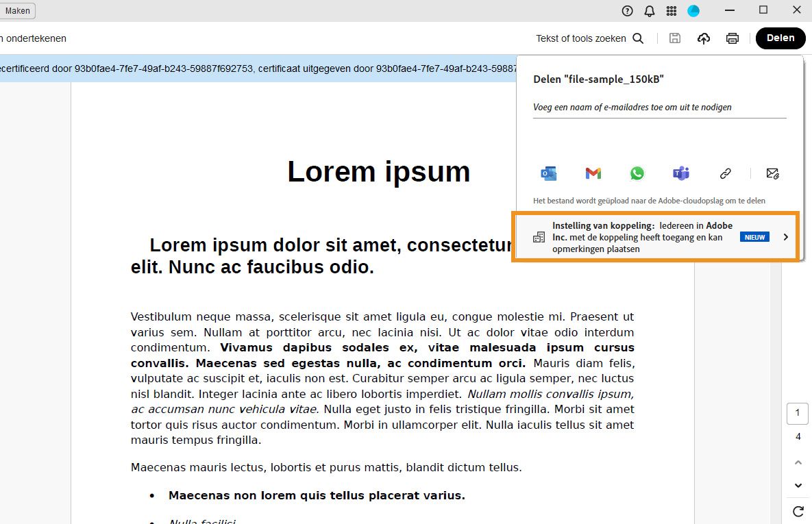Viewport: 812px width, 524px height.
Task: Rotate the page with the rotate icon
Action: [x=797, y=511]
